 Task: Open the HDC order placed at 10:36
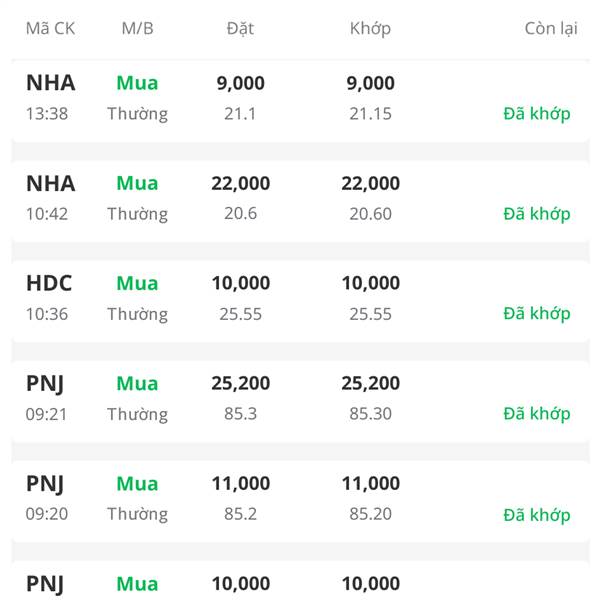click(x=300, y=301)
